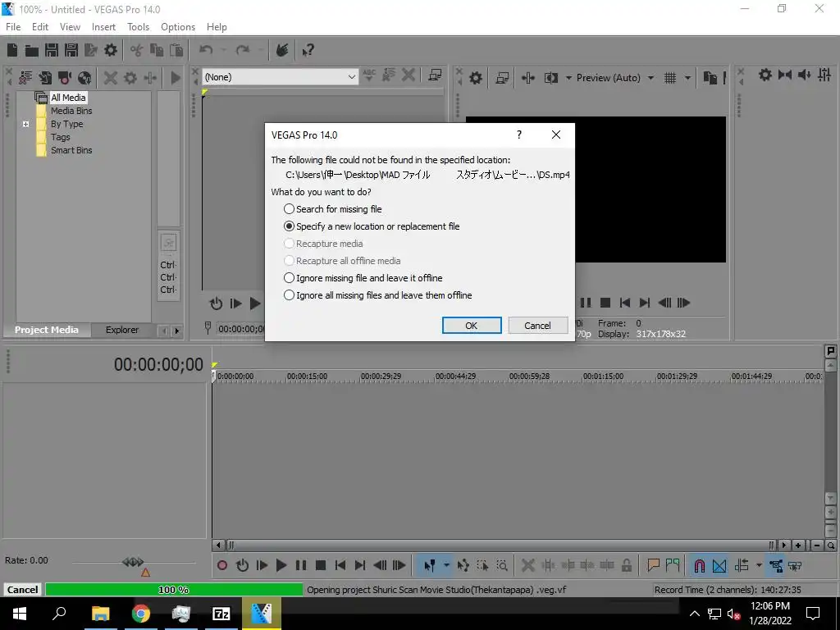
Task: Select the Media Bins tree item
Action: [71, 111]
